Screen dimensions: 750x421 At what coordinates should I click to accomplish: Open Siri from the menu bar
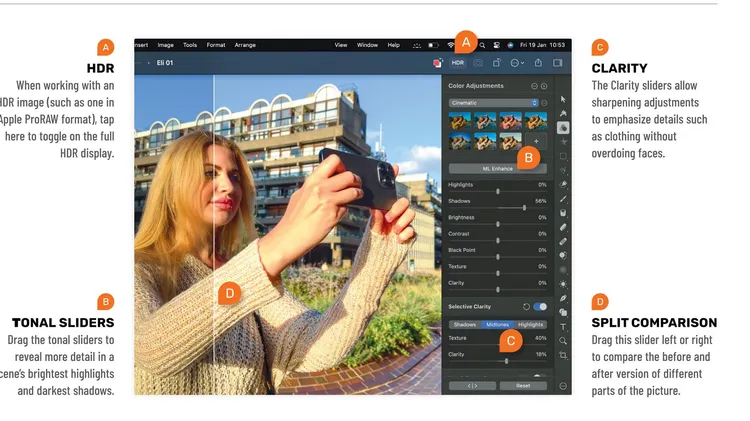(510, 45)
